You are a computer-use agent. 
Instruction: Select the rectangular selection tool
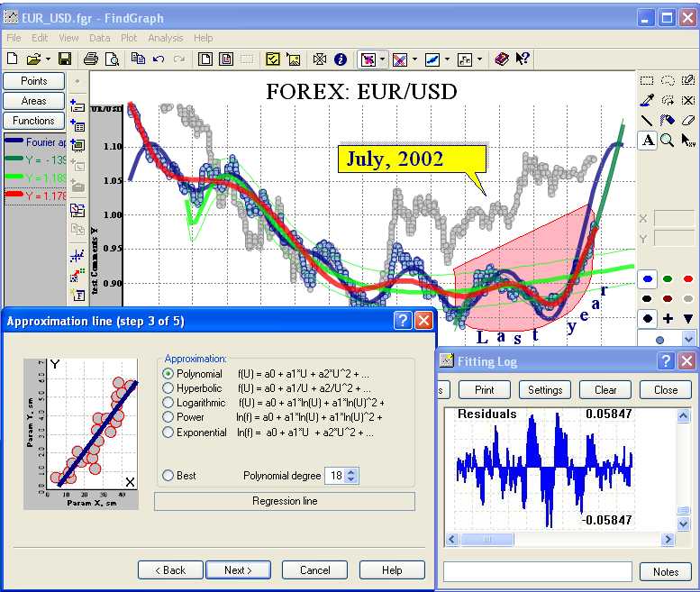647,80
